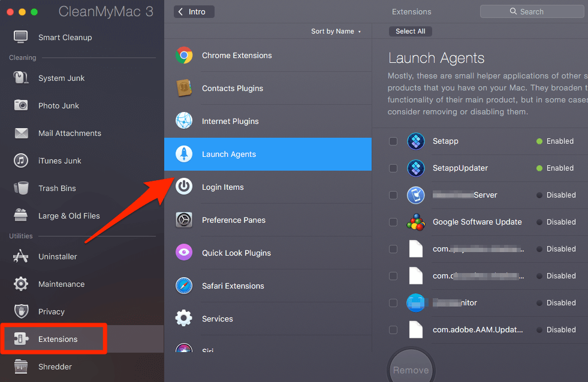This screenshot has width=588, height=382.
Task: Go to Smart Cleanup section
Action: [x=82, y=37]
